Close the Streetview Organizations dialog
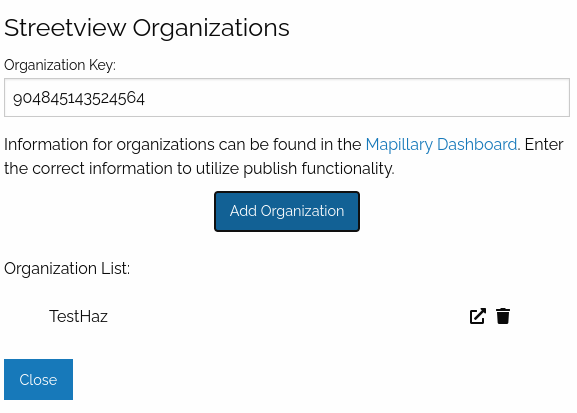This screenshot has width=577, height=413. pos(38,379)
